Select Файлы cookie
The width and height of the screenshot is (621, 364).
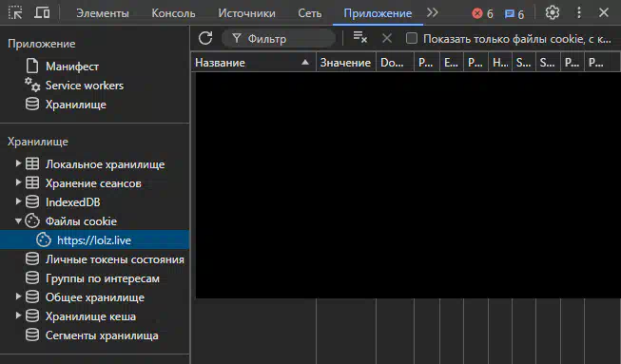[x=81, y=221]
